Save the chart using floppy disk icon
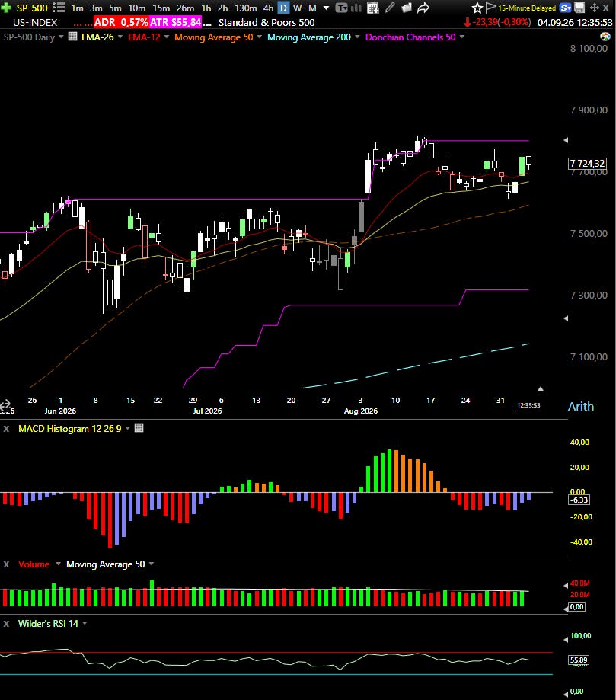The width and height of the screenshot is (616, 700). click(580, 8)
